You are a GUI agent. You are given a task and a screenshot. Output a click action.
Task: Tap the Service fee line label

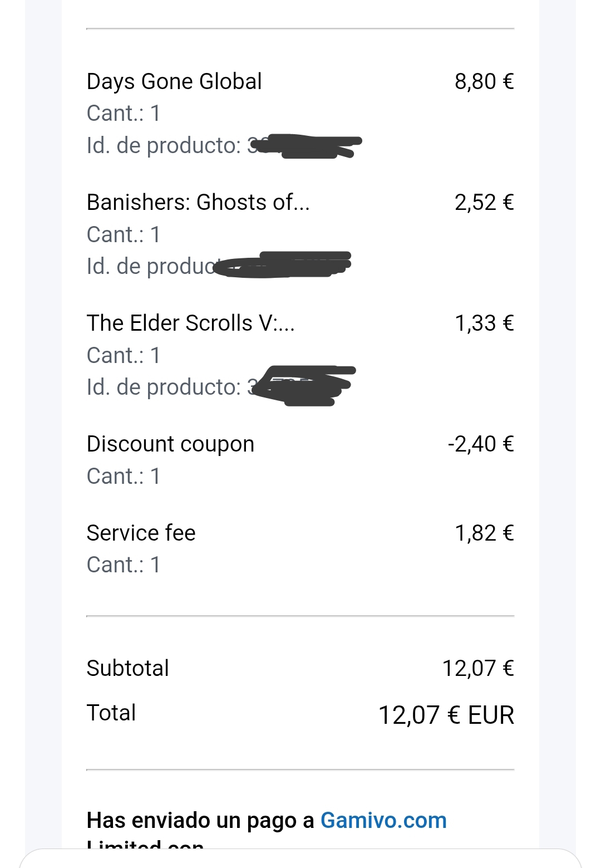click(141, 533)
